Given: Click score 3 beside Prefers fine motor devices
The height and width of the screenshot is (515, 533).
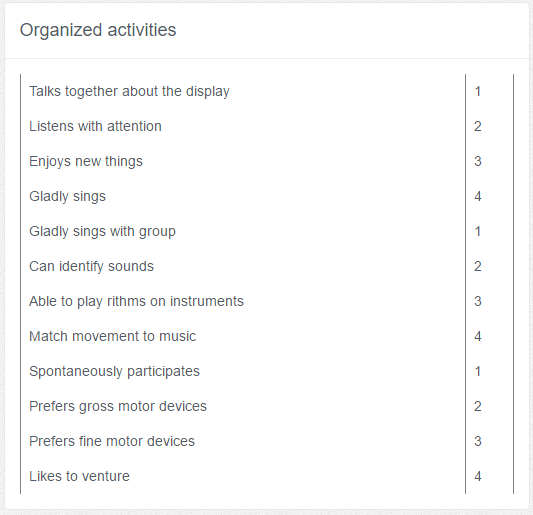Looking at the screenshot, I should 478,442.
